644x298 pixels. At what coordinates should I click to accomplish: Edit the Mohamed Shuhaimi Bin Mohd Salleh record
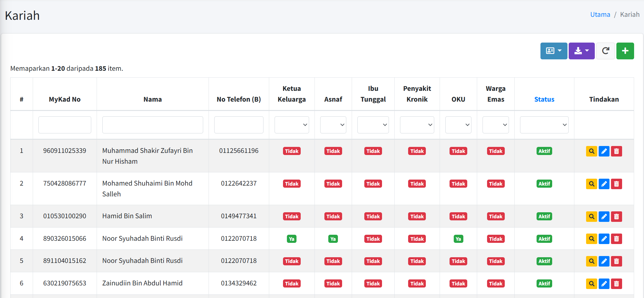[x=604, y=184]
